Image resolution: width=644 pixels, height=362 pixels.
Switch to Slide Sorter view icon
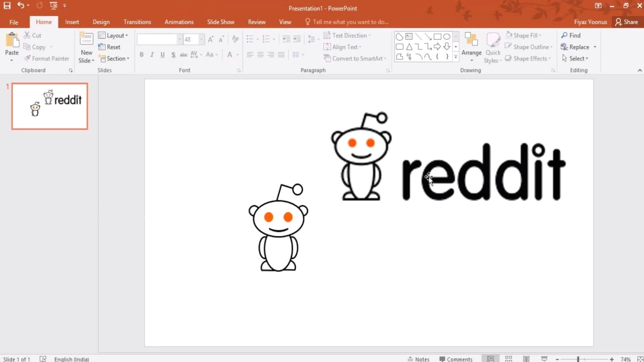click(509, 359)
